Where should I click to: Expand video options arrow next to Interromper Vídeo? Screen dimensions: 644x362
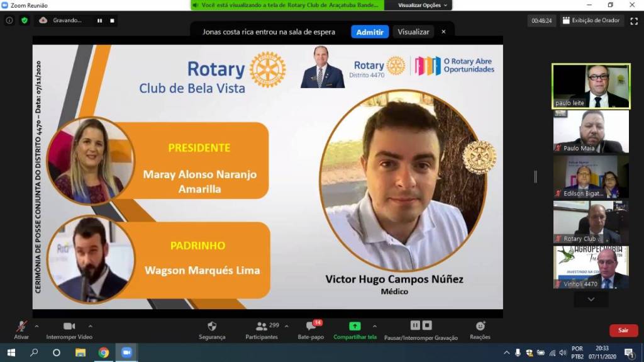click(91, 326)
